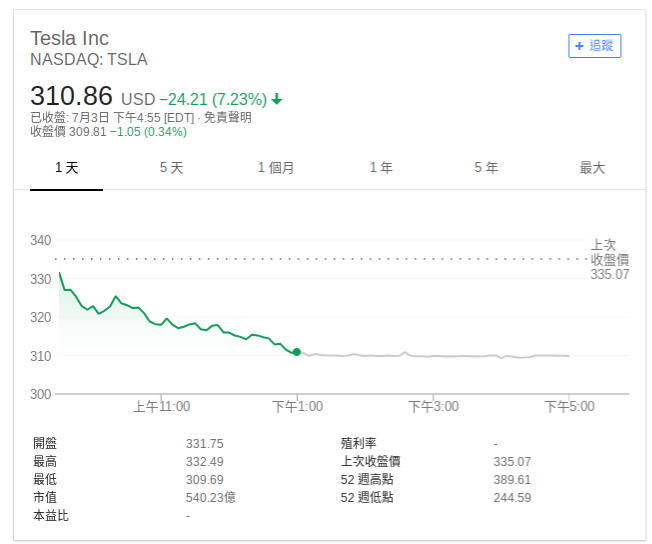This screenshot has height=544, width=652.
Task: Click the 開盤 value 331.75
Action: click(x=205, y=444)
